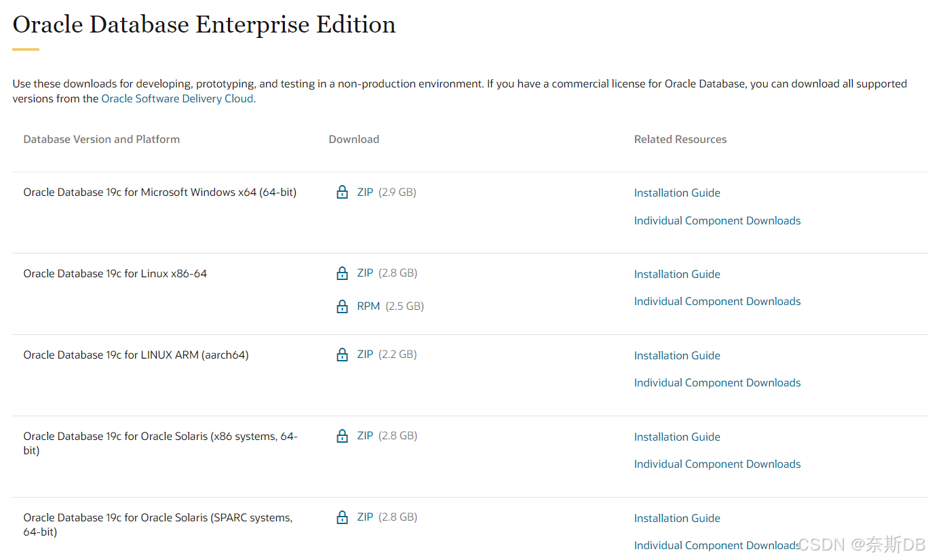This screenshot has height=560, width=928.
Task: Download ZIP for Linux x86-64
Action: pyautogui.click(x=365, y=273)
